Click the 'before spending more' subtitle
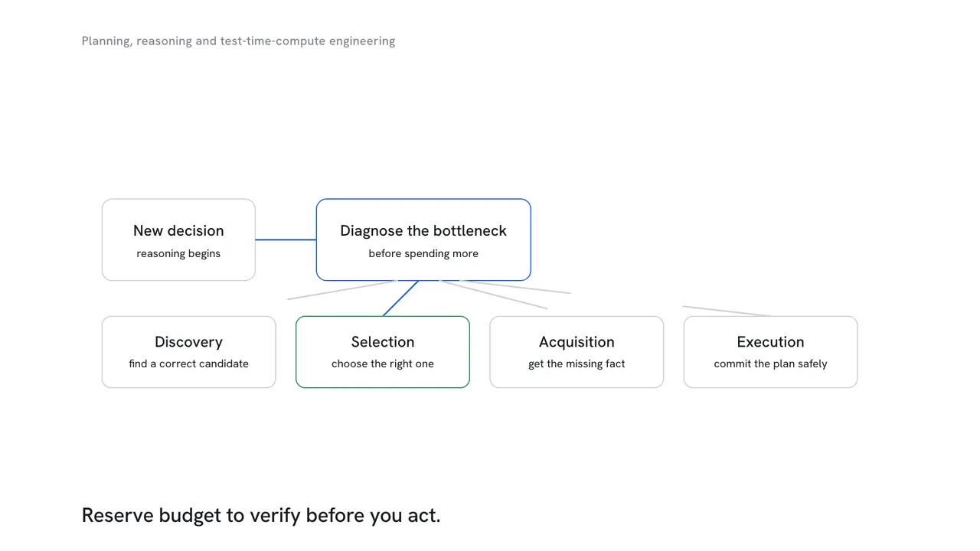The width and height of the screenshot is (980, 551). pos(423,253)
